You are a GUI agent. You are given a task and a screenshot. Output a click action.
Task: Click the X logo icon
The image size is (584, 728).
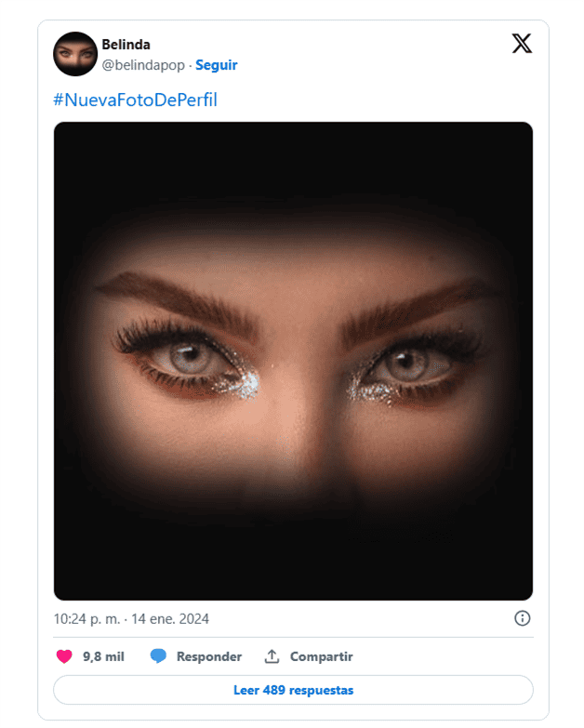522,44
